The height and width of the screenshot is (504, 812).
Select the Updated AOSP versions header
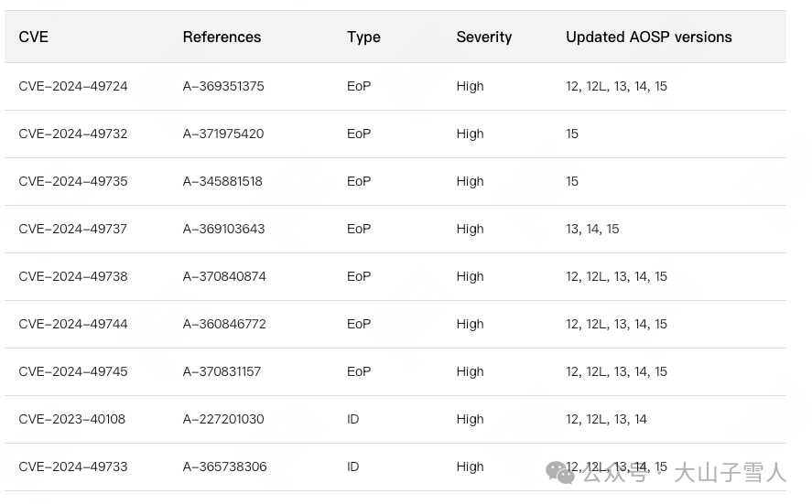(x=649, y=38)
